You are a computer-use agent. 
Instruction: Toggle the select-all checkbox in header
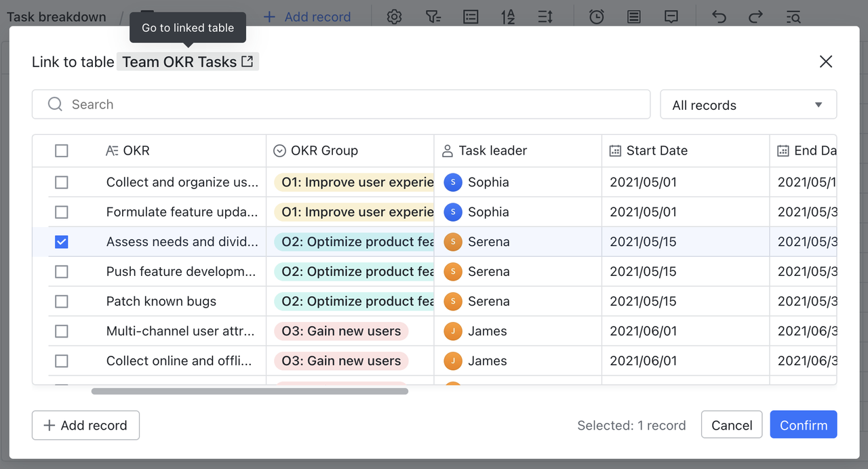(62, 150)
